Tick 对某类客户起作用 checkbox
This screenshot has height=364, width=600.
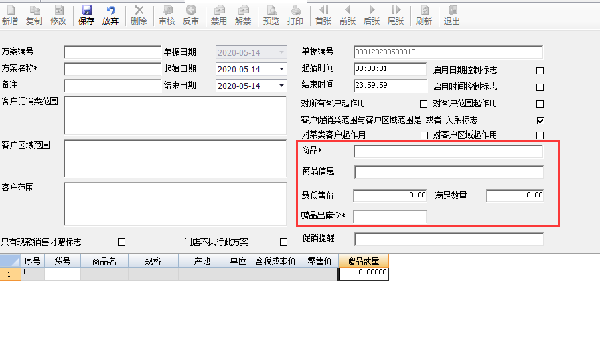[x=424, y=135]
